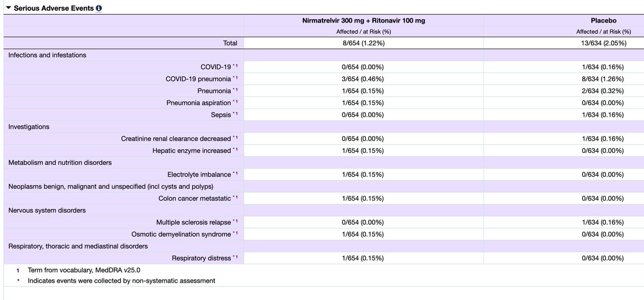Open the Serious Adverse Events info icon
644x300 pixels.
pos(99,9)
